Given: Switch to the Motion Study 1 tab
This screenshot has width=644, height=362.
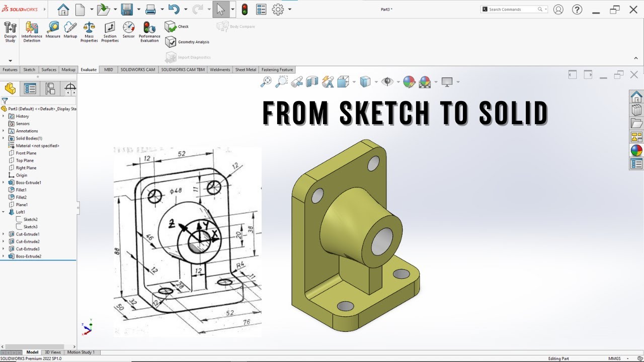Looking at the screenshot, I should point(80,352).
